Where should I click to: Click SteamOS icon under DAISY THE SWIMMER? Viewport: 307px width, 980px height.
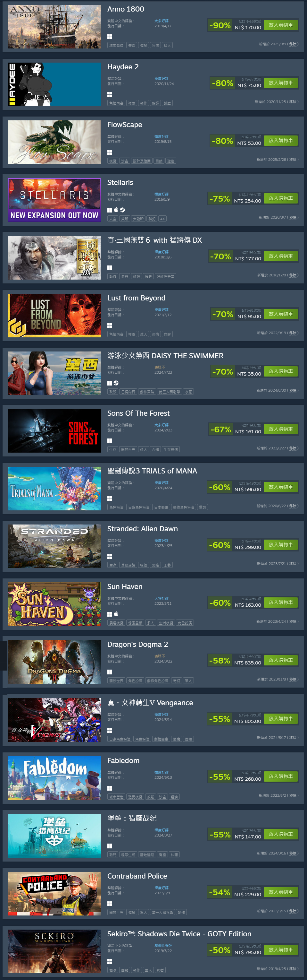point(116,383)
